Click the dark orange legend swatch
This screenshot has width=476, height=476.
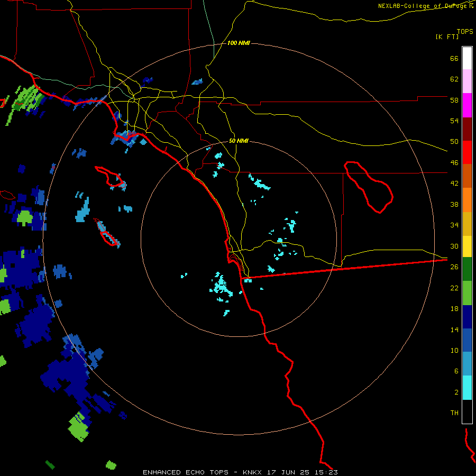click(467, 176)
